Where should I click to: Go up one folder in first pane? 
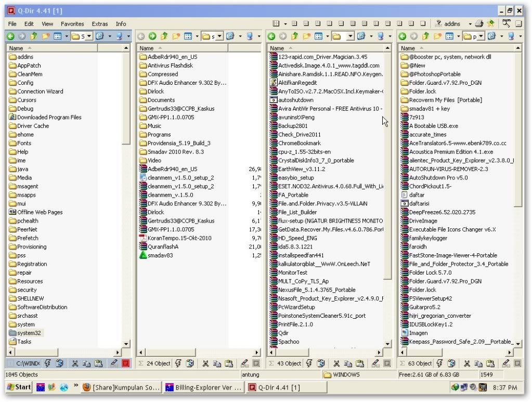click(x=34, y=36)
